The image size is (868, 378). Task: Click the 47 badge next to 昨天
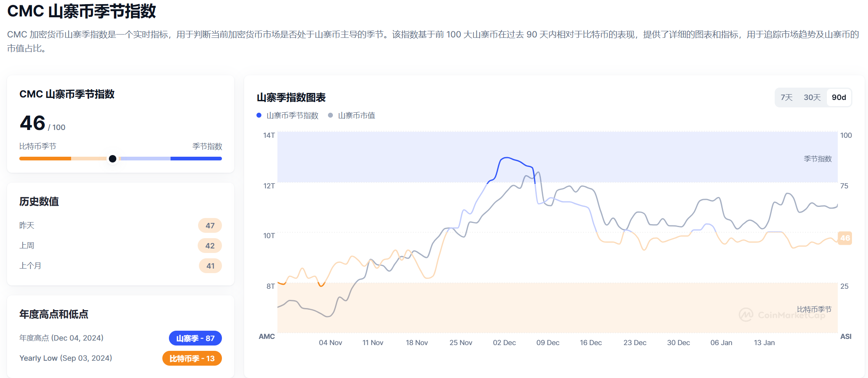click(210, 225)
